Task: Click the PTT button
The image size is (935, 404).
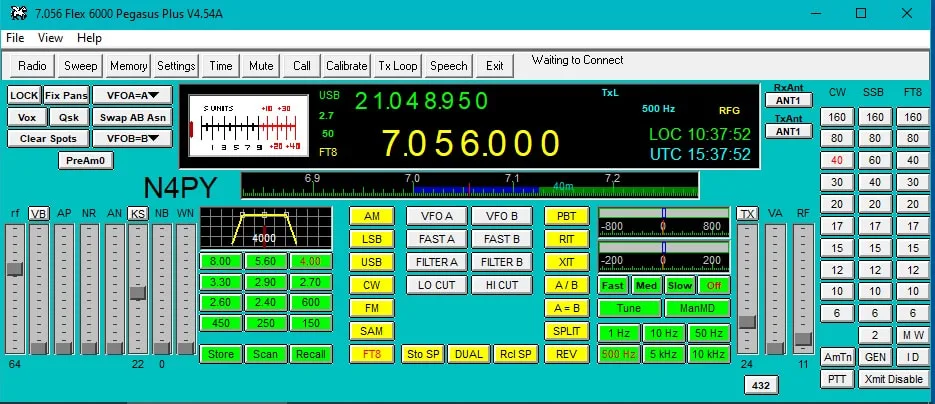Action: tap(837, 379)
